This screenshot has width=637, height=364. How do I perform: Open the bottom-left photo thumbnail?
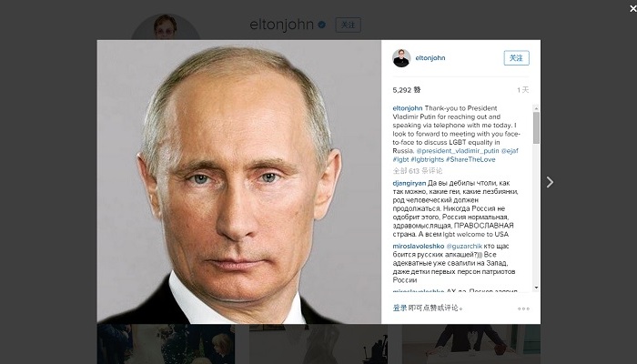pos(166,344)
